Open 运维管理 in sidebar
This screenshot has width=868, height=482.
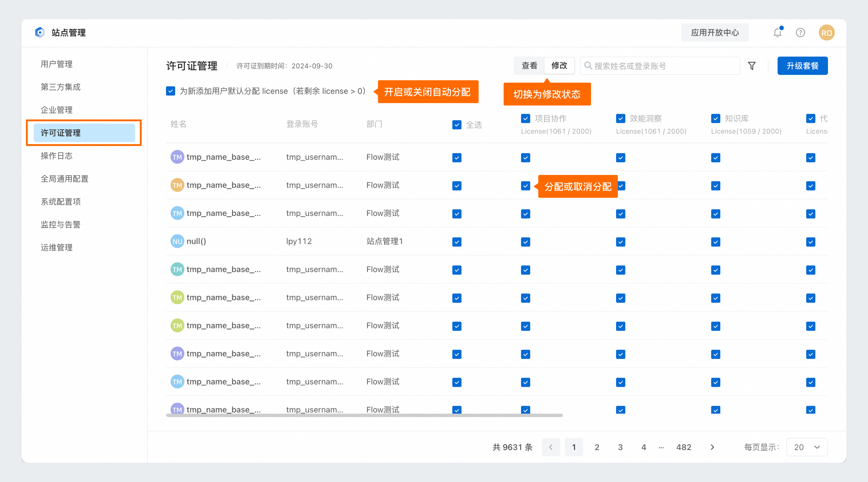57,248
